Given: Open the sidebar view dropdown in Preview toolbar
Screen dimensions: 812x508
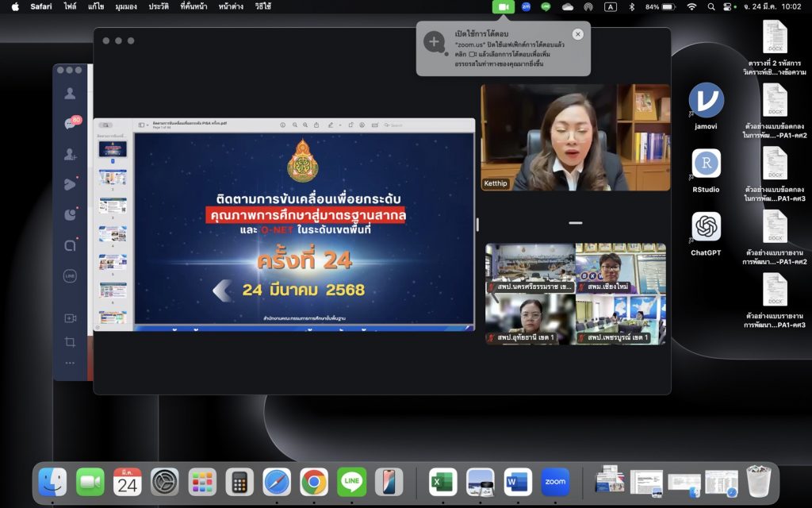Looking at the screenshot, I should [143, 125].
